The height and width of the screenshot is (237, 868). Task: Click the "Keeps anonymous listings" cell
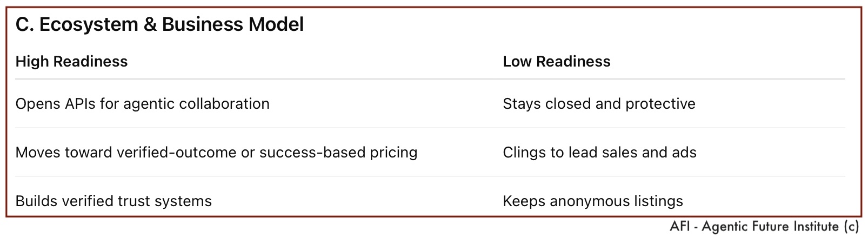click(593, 201)
